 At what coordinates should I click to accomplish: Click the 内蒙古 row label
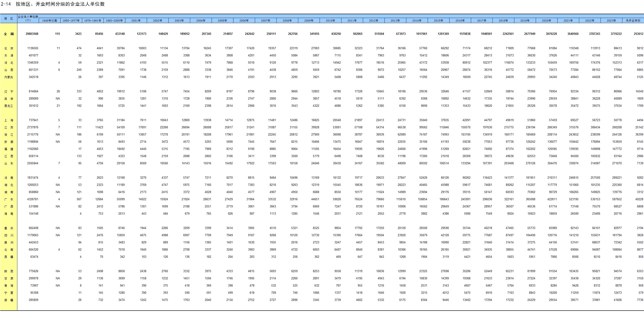[9, 77]
